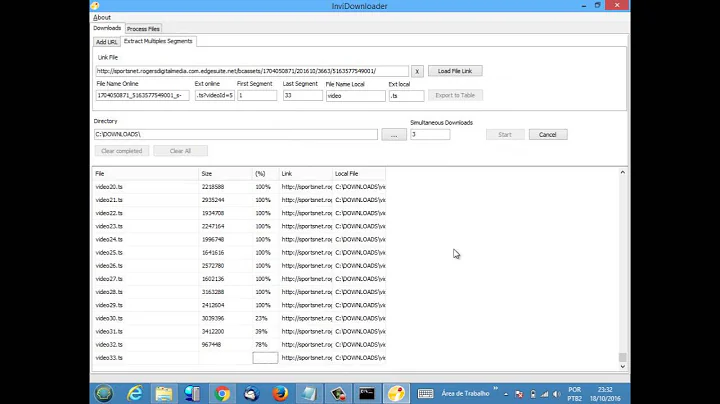The height and width of the screenshot is (404, 720).
Task: Select the video32.ts row
Action: pos(239,344)
